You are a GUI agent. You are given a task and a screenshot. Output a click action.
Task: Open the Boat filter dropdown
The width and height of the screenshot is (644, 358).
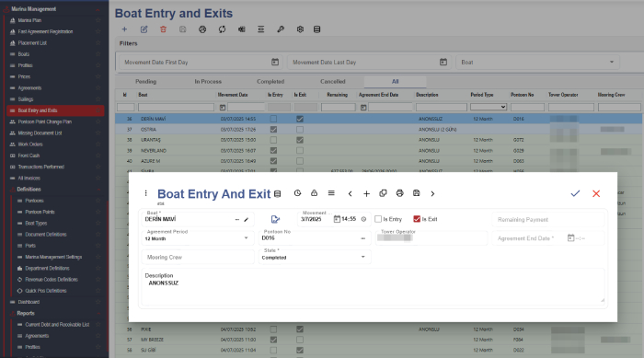[x=612, y=62]
